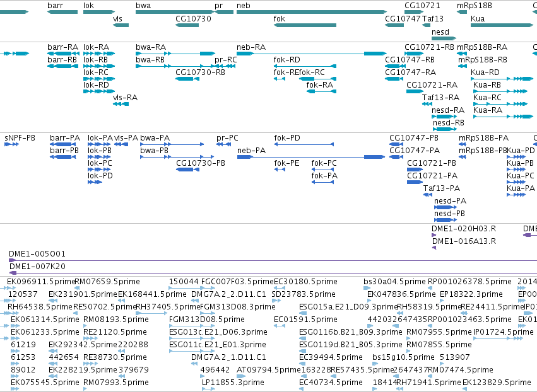
Task: Click EST EP18322.3prime
Action: 471,294
